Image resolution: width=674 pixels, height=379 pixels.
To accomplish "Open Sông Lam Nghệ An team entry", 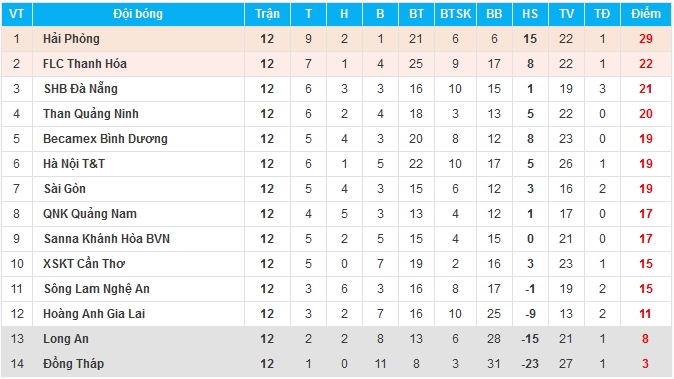I will pyautogui.click(x=97, y=289).
